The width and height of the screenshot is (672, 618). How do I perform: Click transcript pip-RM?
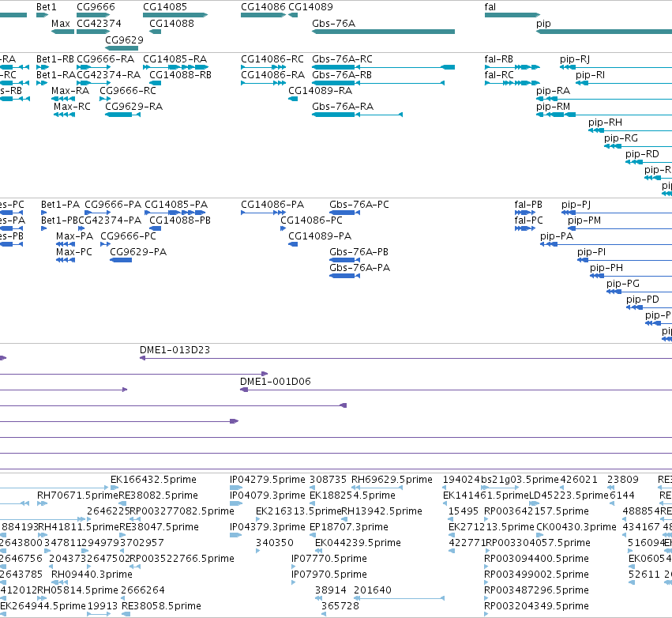[553, 107]
